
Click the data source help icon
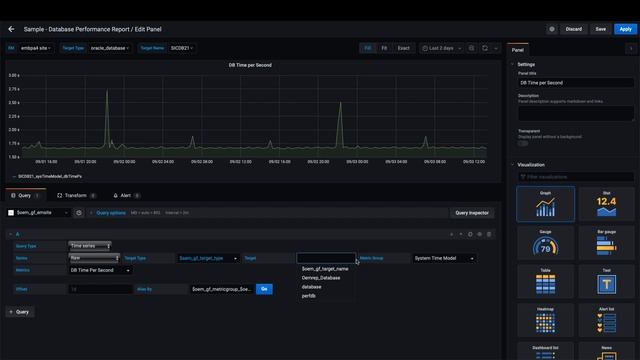(79, 213)
